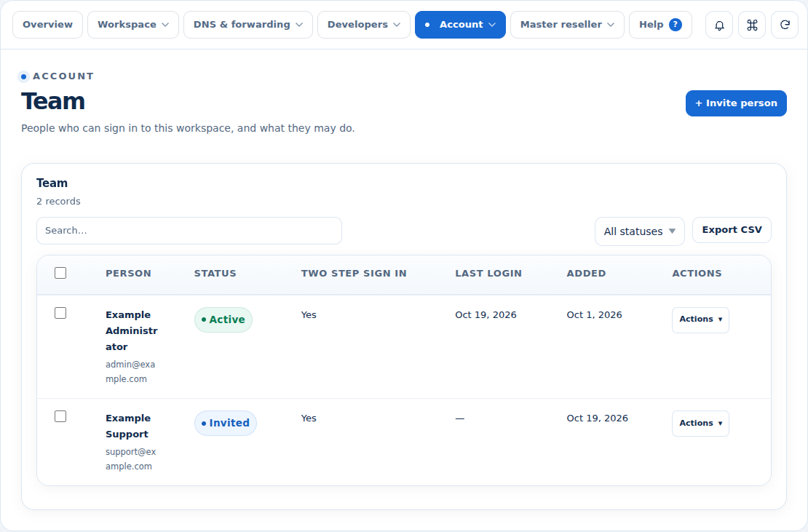The height and width of the screenshot is (532, 808).
Task: Open the command palette icon
Action: point(752,25)
